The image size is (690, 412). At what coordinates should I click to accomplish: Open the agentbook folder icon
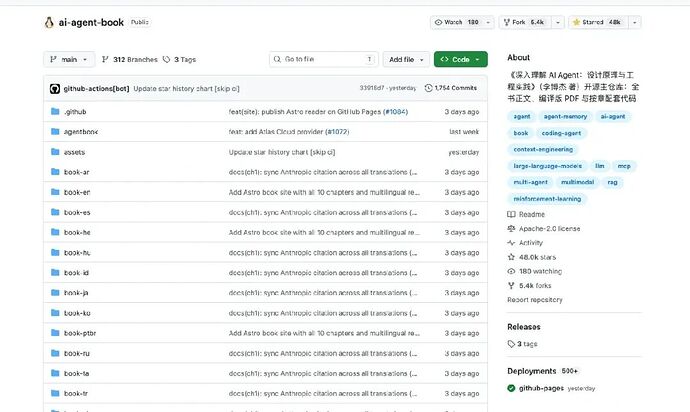coord(55,132)
